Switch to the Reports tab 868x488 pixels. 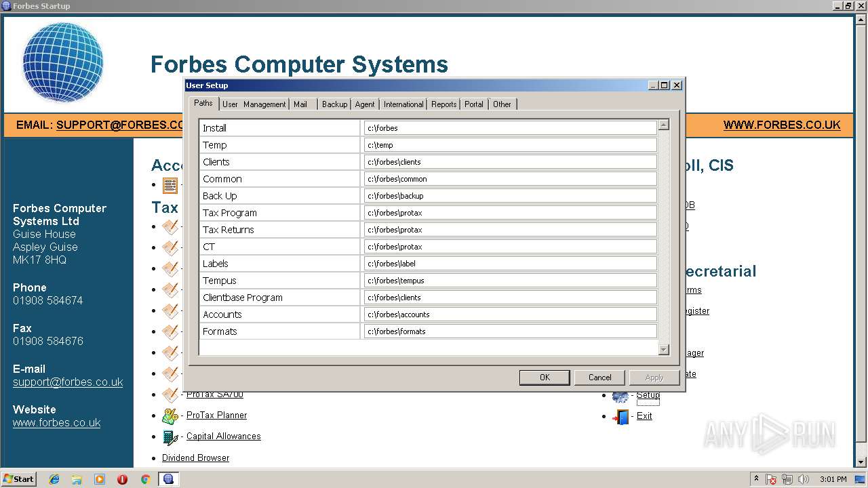click(444, 104)
